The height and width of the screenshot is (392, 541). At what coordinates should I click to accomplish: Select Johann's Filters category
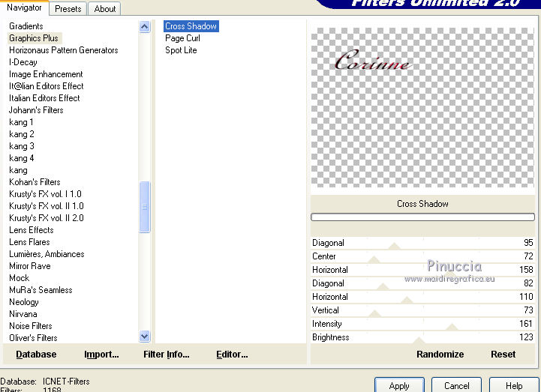(36, 110)
